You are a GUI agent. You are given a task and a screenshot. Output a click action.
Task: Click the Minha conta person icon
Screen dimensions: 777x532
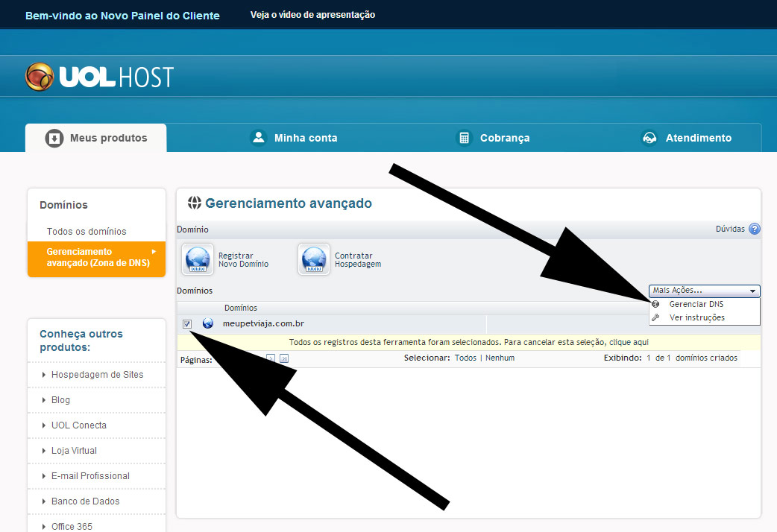pyautogui.click(x=259, y=137)
